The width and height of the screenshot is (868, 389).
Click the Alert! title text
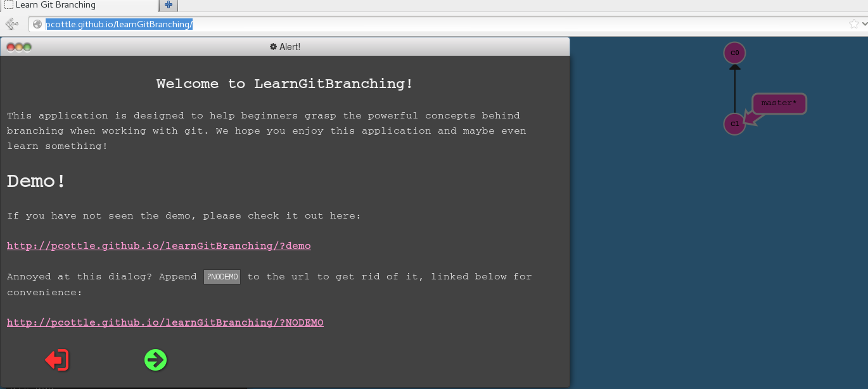(x=290, y=47)
